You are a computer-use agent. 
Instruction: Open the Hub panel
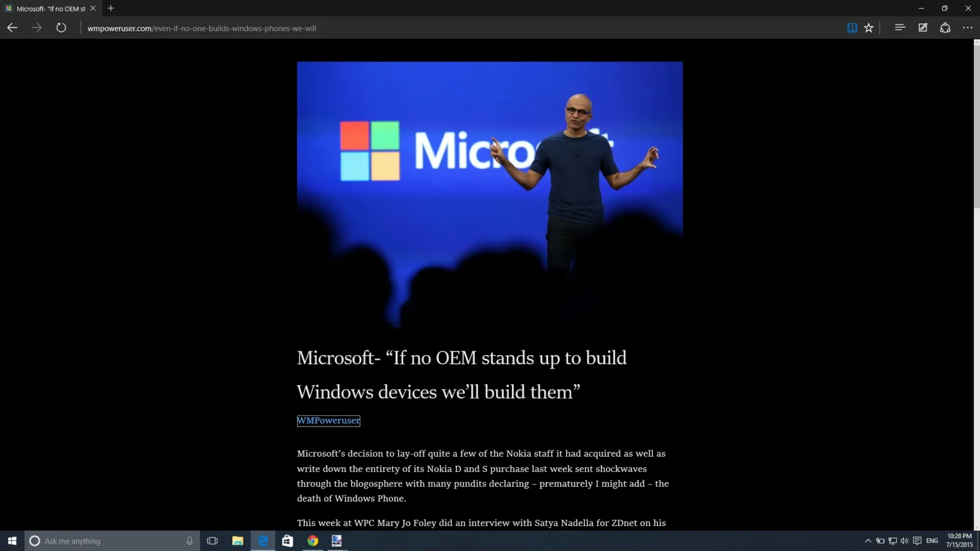click(x=900, y=28)
